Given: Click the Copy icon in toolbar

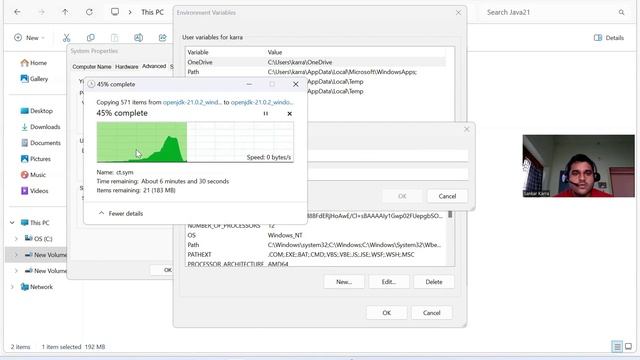Looking at the screenshot, I should click(x=91, y=38).
